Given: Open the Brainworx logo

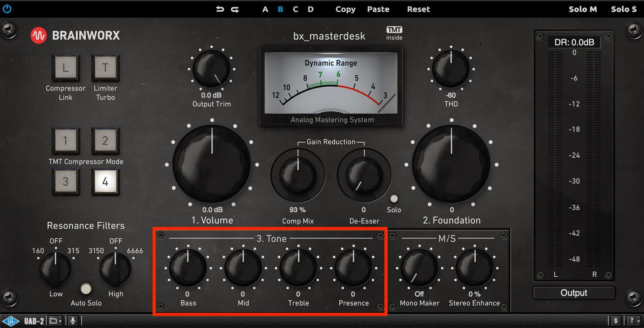Looking at the screenshot, I should [x=75, y=36].
